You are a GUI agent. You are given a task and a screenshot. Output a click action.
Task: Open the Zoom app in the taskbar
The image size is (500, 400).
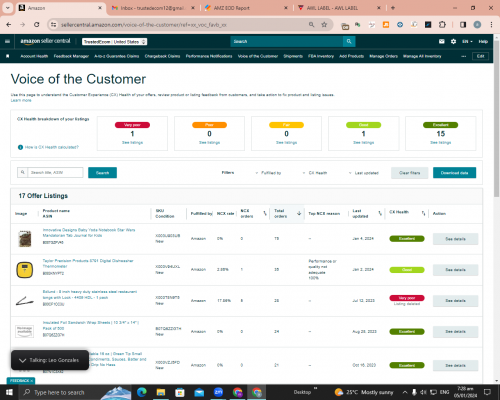(219, 392)
